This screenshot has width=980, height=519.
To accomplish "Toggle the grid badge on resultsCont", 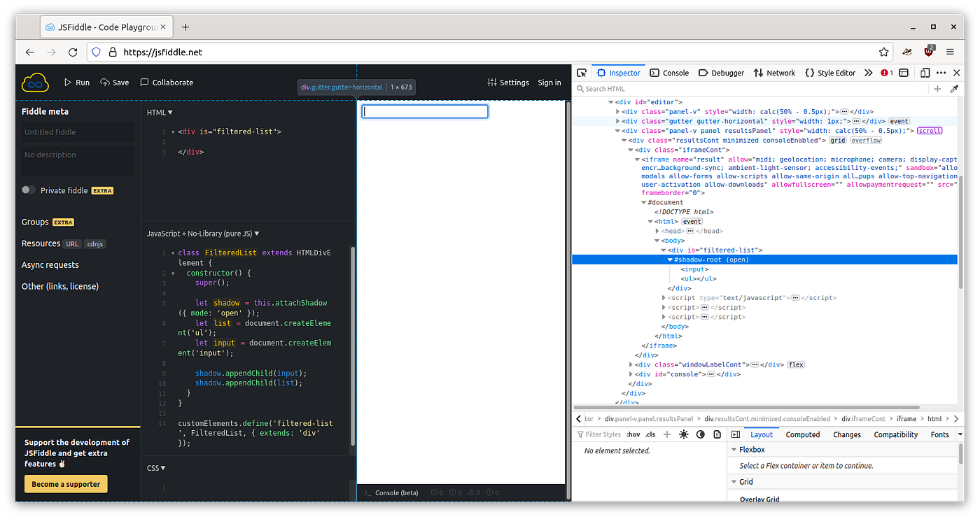I will point(838,140).
